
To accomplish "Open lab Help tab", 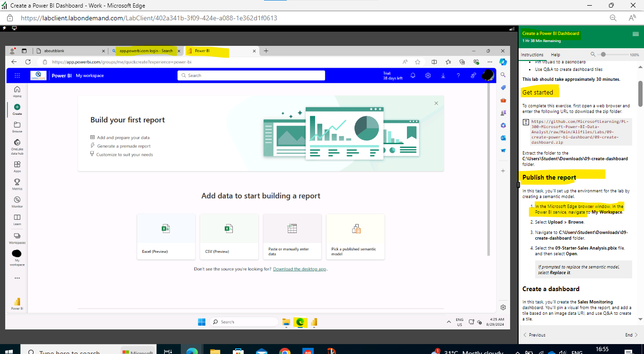I will click(556, 55).
